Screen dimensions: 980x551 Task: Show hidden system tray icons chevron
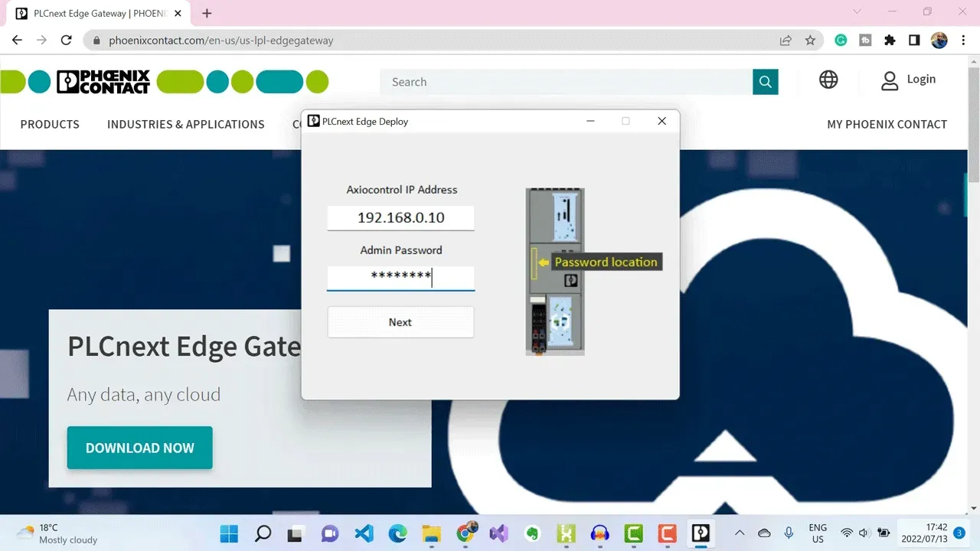coord(740,533)
